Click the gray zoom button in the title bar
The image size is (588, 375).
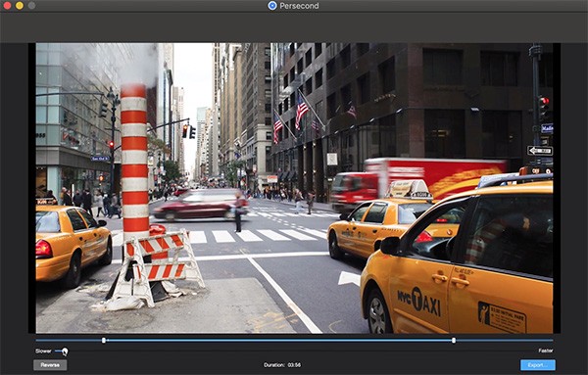[x=32, y=6]
